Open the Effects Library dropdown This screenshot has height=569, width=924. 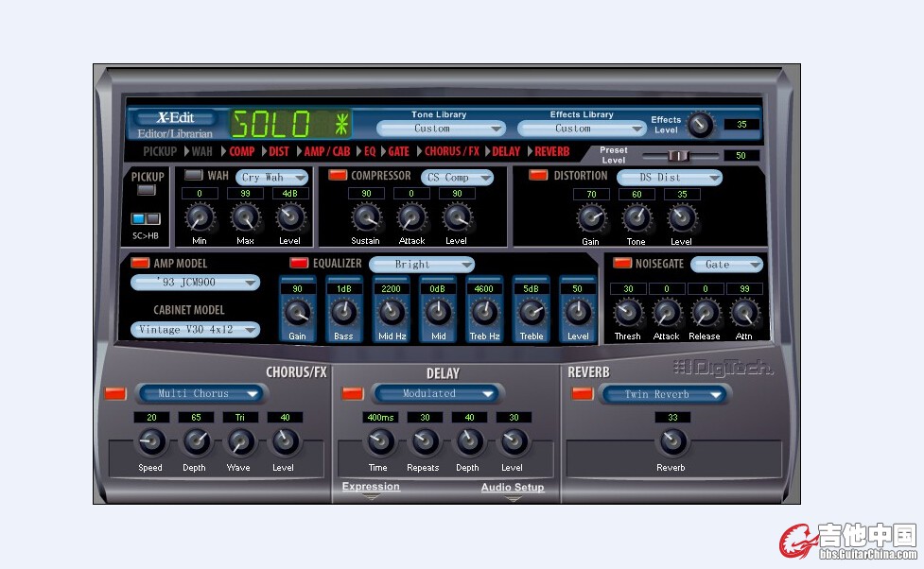click(582, 129)
